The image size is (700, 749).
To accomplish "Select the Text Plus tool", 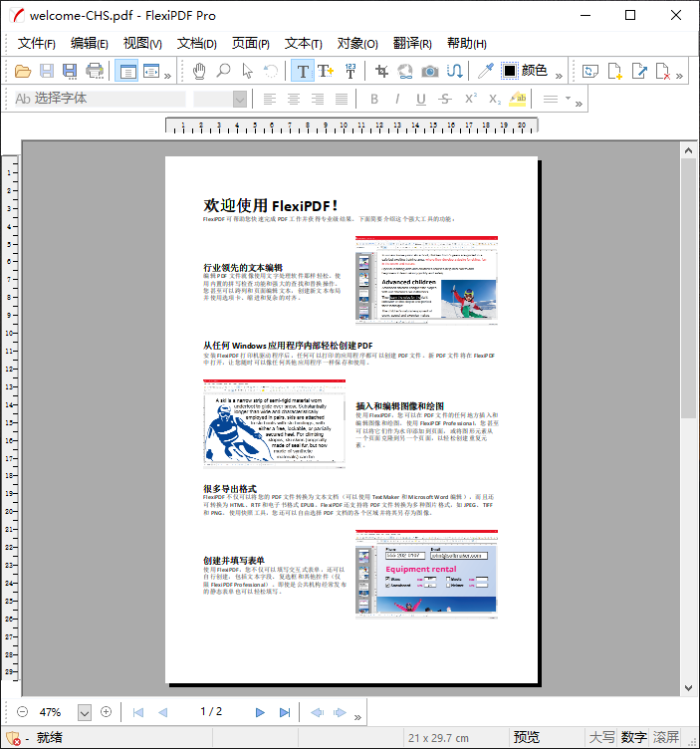I will (x=326, y=71).
